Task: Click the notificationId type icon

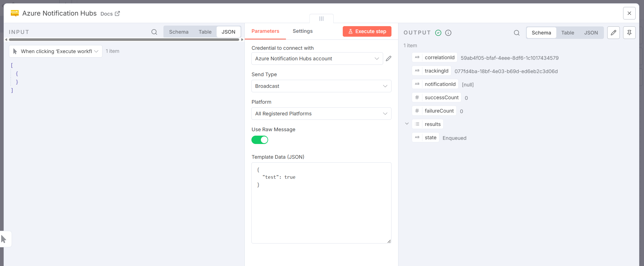Action: 417,84
